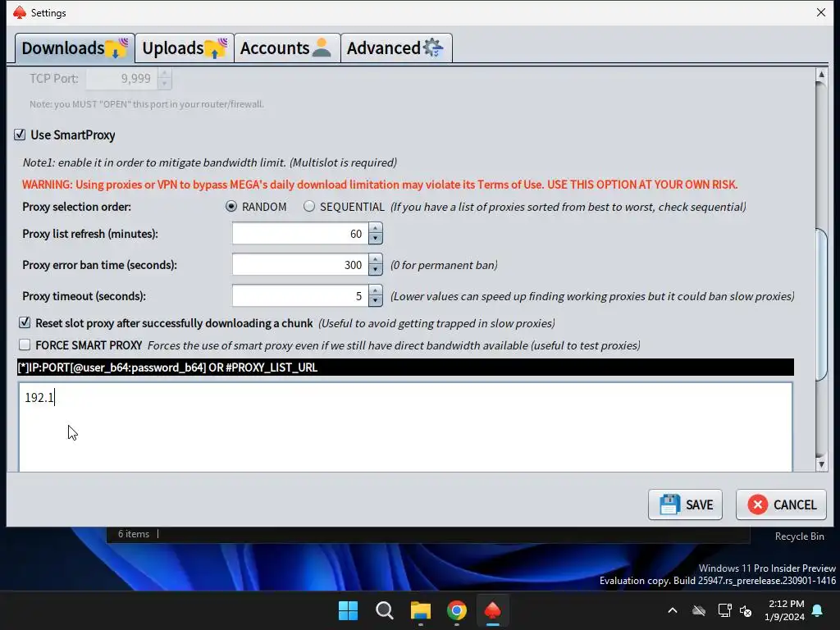
Task: Click the Proxy error ban time field
Action: (x=300, y=265)
